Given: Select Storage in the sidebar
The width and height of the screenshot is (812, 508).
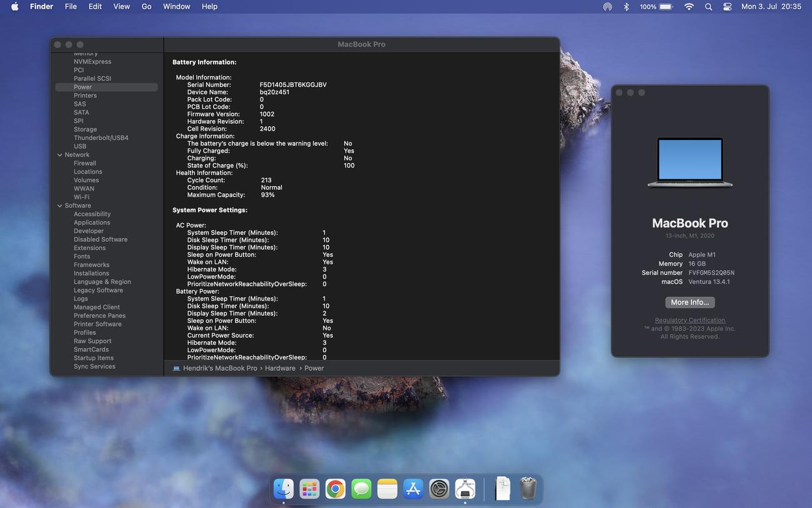Looking at the screenshot, I should 85,129.
